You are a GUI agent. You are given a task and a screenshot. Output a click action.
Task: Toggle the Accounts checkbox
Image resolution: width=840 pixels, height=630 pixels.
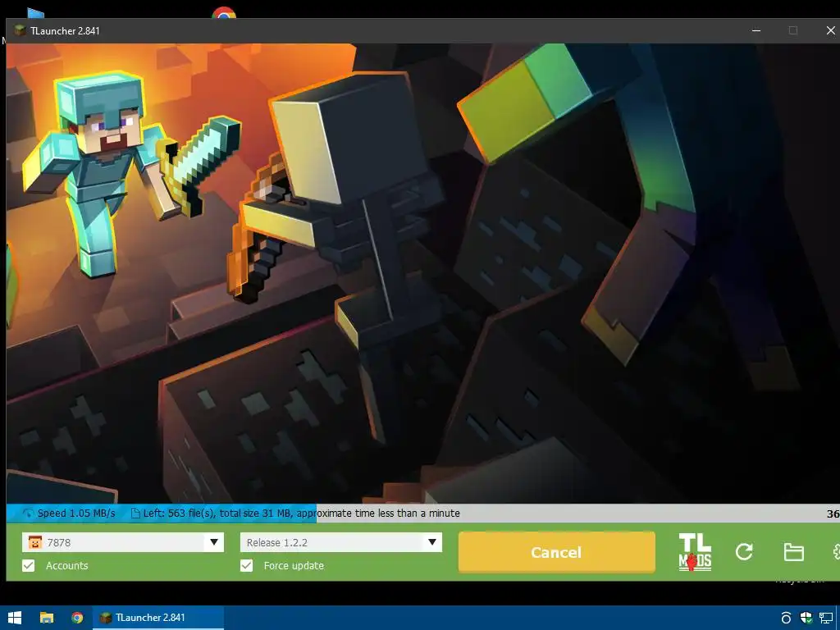click(x=29, y=566)
